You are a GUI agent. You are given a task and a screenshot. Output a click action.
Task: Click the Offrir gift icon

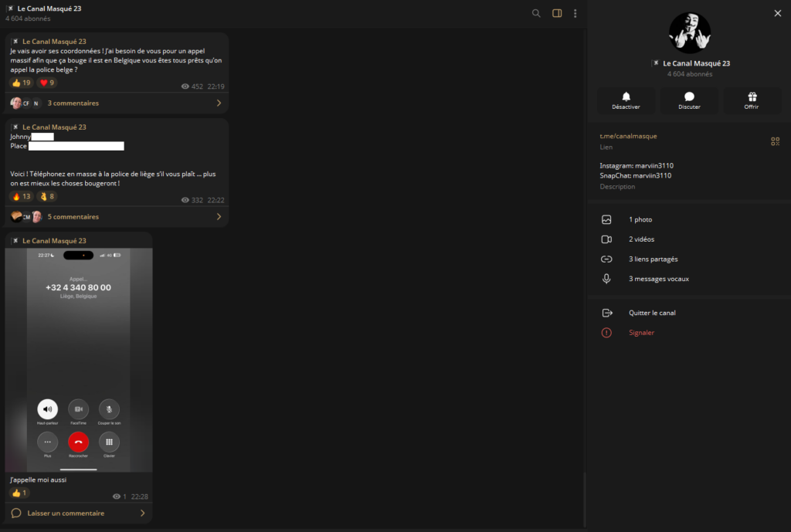pyautogui.click(x=751, y=100)
